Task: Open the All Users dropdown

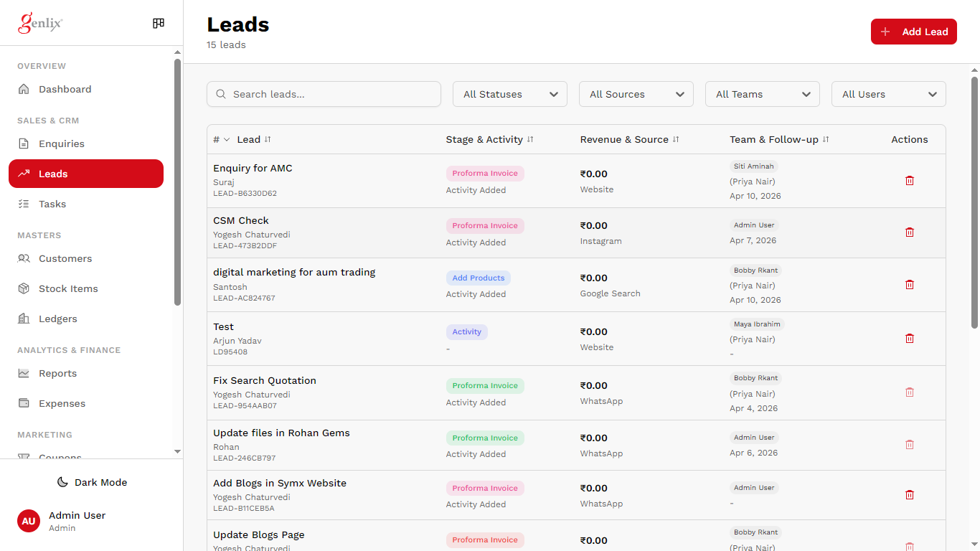Action: click(888, 94)
